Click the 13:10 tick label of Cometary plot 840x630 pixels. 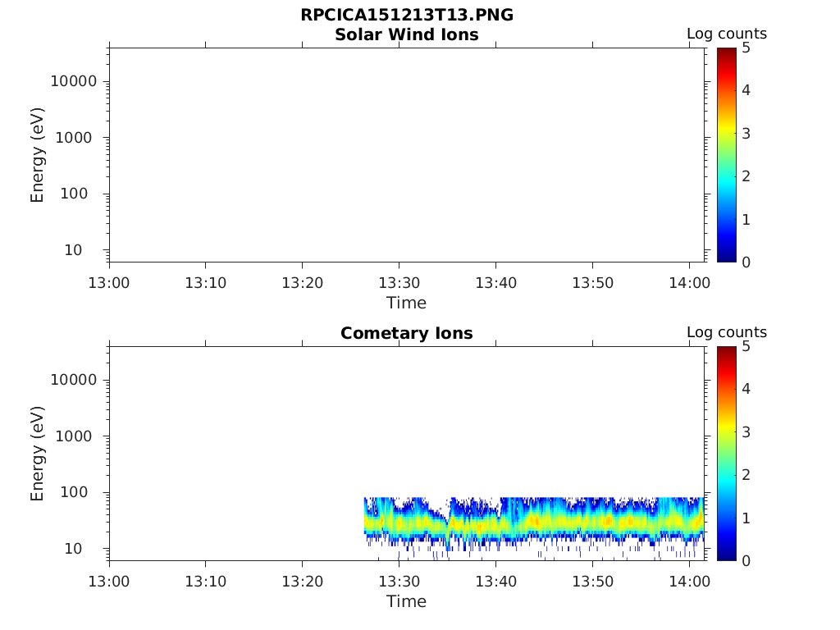pyautogui.click(x=206, y=582)
